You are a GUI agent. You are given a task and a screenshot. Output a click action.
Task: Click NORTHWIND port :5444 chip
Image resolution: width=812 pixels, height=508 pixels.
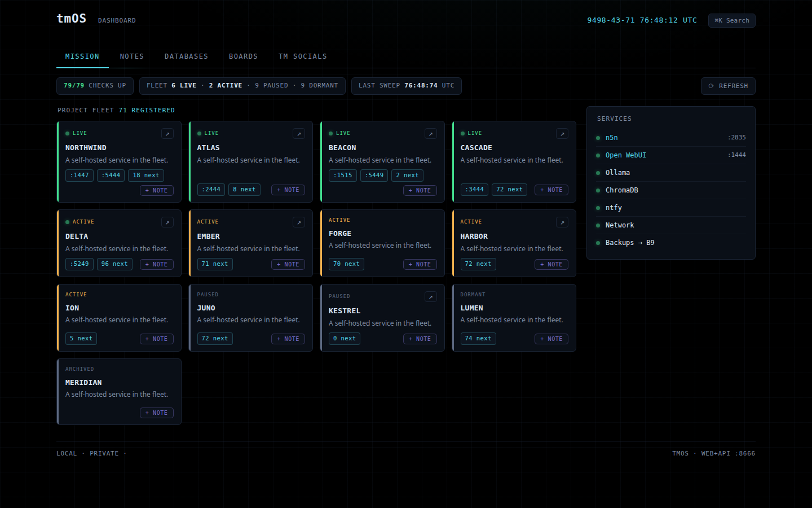[x=111, y=176]
